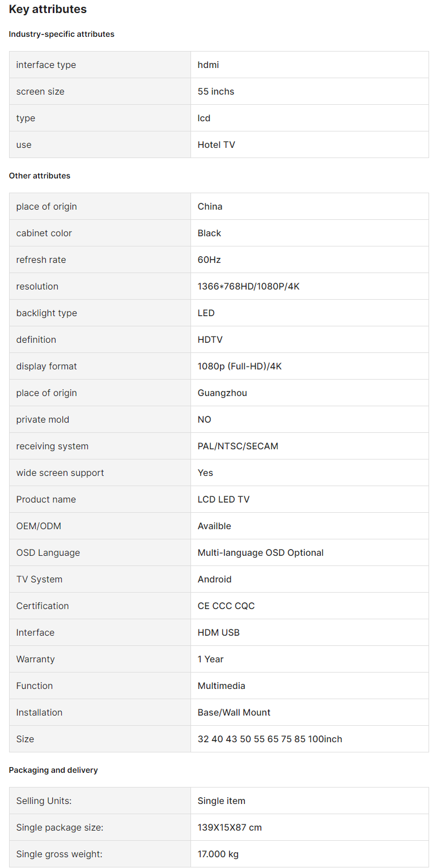This screenshot has width=441, height=868.
Task: Select the Warranty 1 Year value
Action: coord(211,659)
